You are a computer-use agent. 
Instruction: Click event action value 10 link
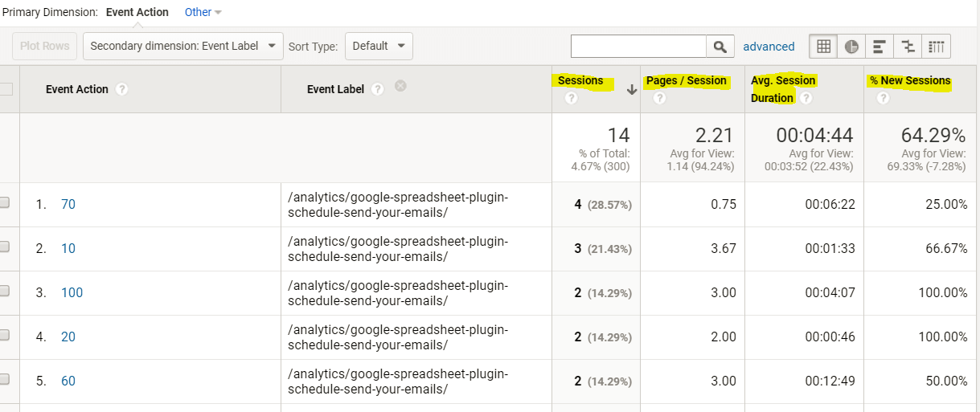pyautogui.click(x=68, y=248)
